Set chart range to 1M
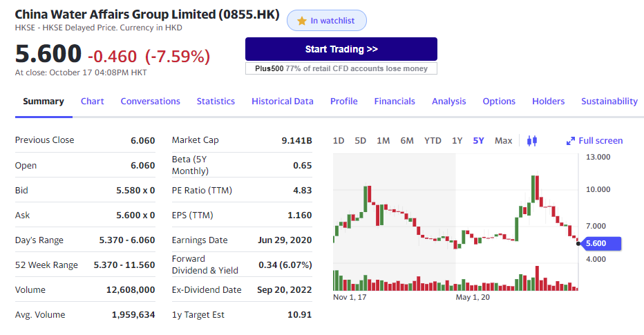This screenshot has width=644, height=335. [x=383, y=141]
